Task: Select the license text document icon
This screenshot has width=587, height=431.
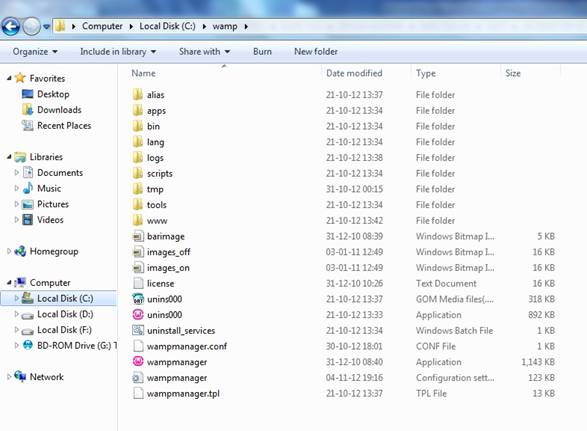Action: click(138, 283)
